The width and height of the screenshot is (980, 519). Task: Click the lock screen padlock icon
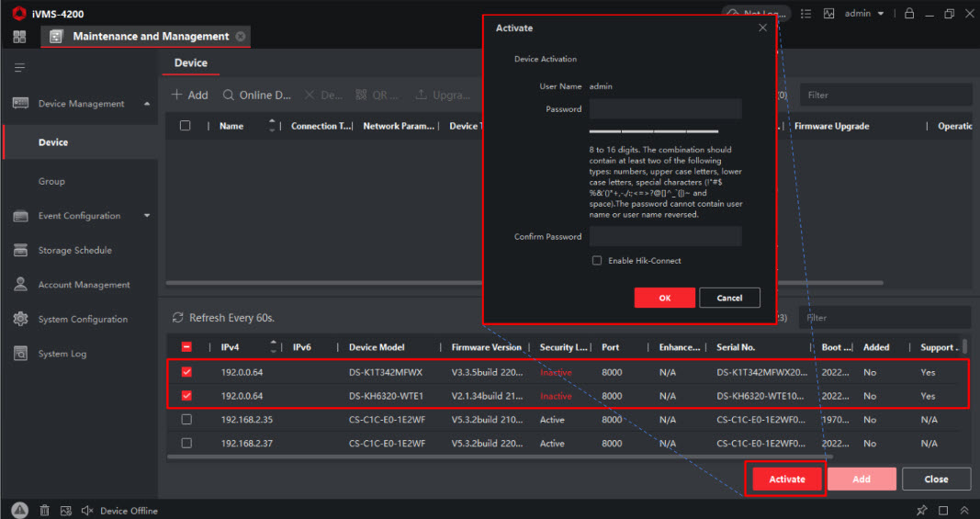click(x=909, y=14)
